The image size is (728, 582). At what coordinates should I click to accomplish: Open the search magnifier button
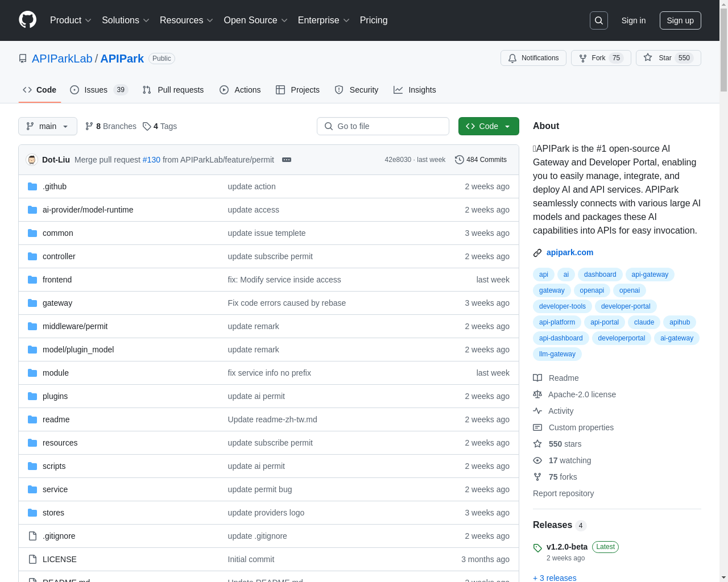pyautogui.click(x=599, y=20)
